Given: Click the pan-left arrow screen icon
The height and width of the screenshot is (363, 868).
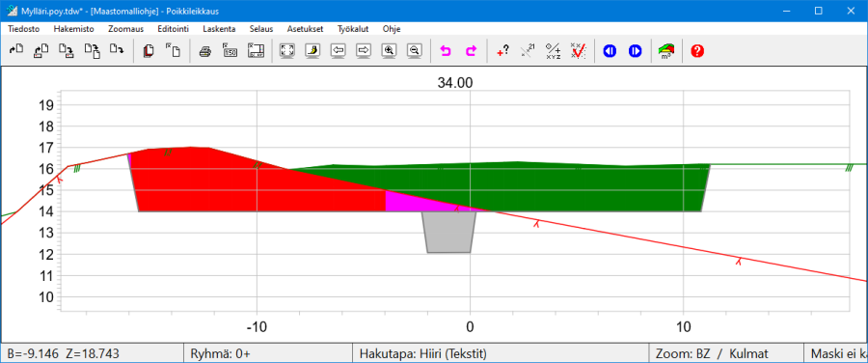Looking at the screenshot, I should (x=339, y=51).
